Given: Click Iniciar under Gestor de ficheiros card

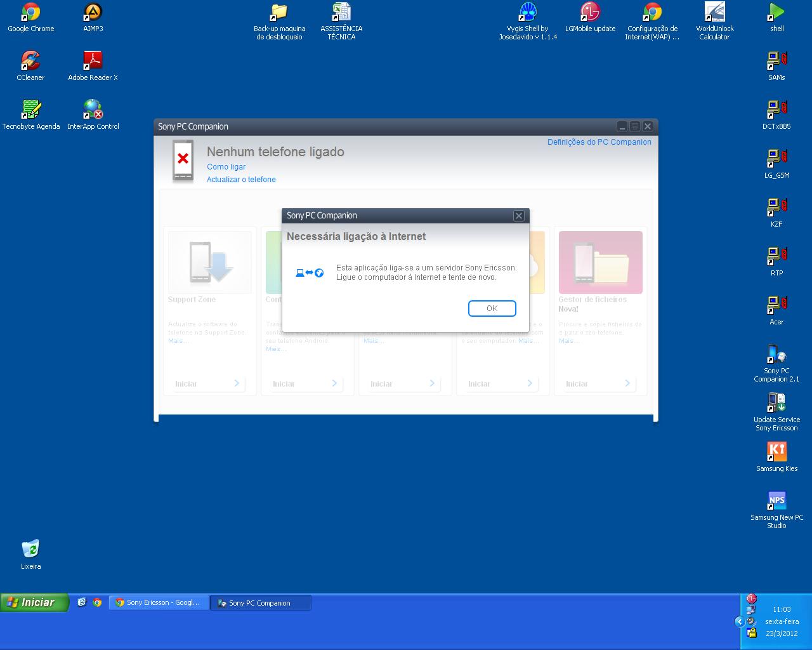Looking at the screenshot, I should [599, 383].
